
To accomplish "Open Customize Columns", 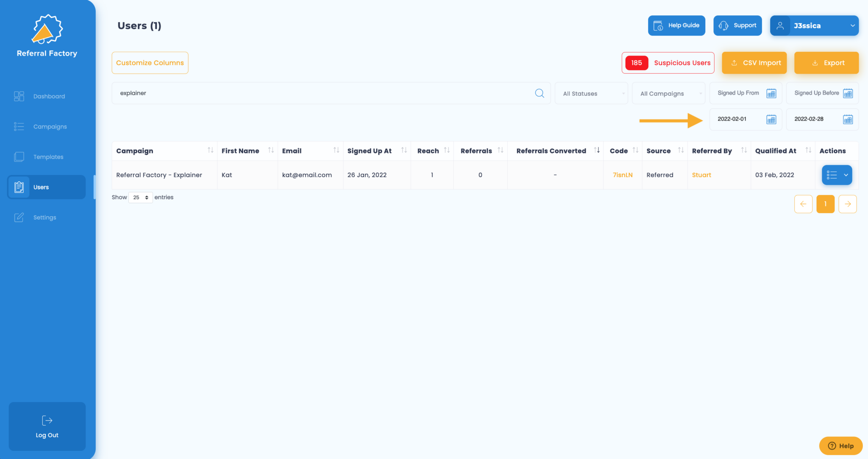I will (x=150, y=63).
